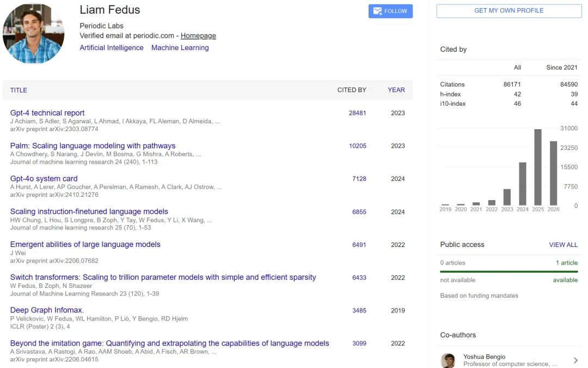Sort articles by Year column header
588x368 pixels.
396,90
